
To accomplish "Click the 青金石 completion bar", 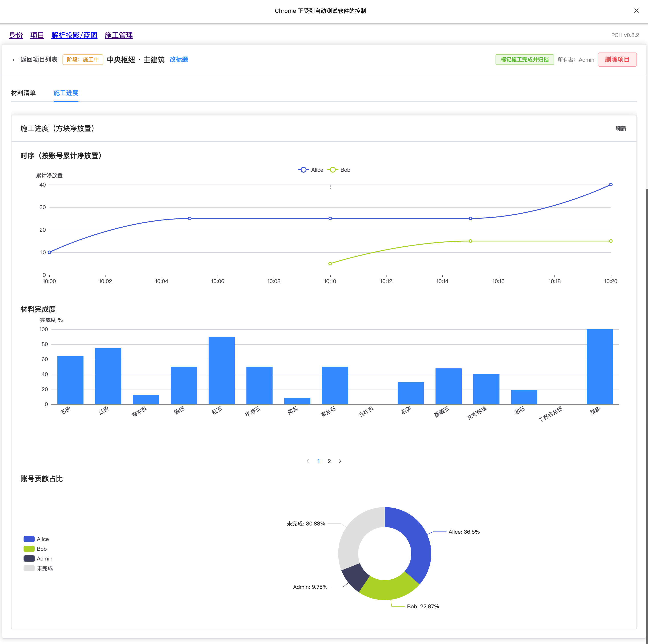I will point(335,385).
